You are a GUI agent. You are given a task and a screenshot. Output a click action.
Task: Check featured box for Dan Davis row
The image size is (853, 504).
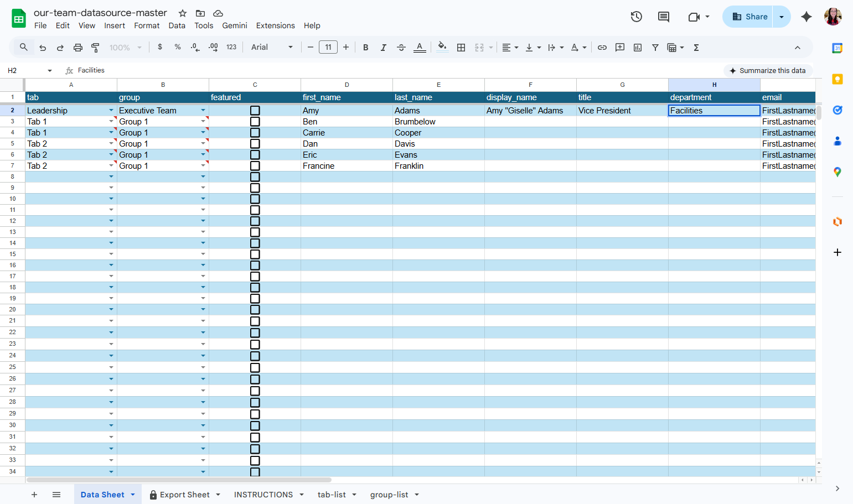point(255,144)
